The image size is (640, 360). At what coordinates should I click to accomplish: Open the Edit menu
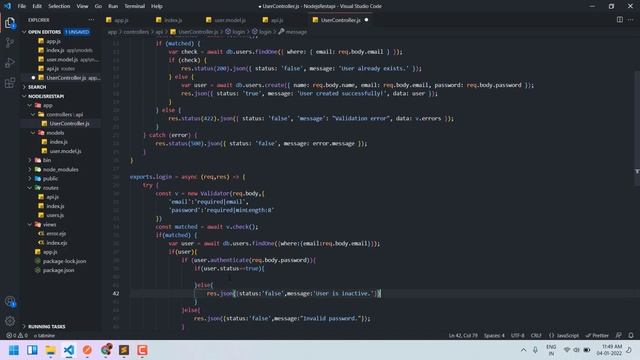click(37, 6)
